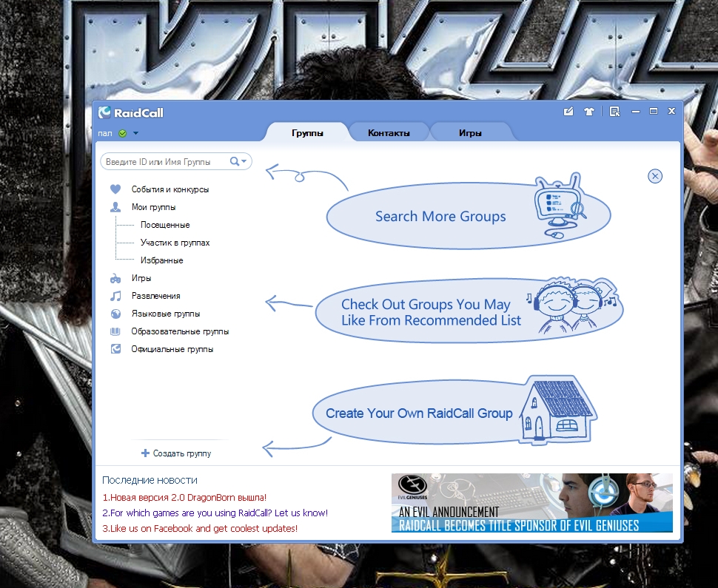Open the Посещенные subitem

pos(165,225)
